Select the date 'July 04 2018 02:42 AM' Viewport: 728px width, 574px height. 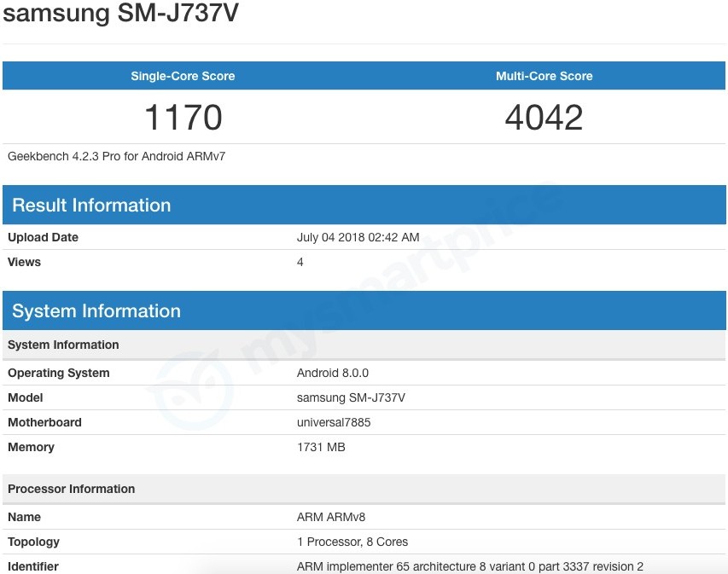coord(358,237)
